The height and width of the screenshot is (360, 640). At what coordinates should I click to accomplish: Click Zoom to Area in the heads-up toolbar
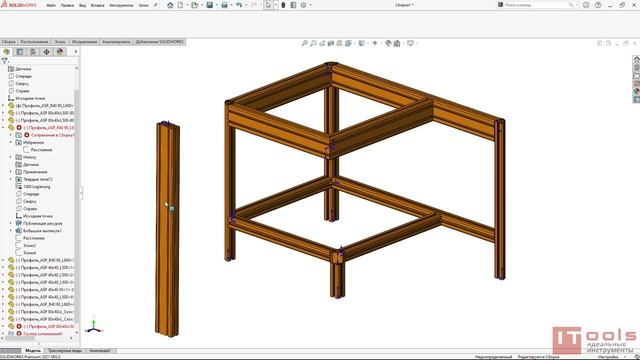[313, 43]
